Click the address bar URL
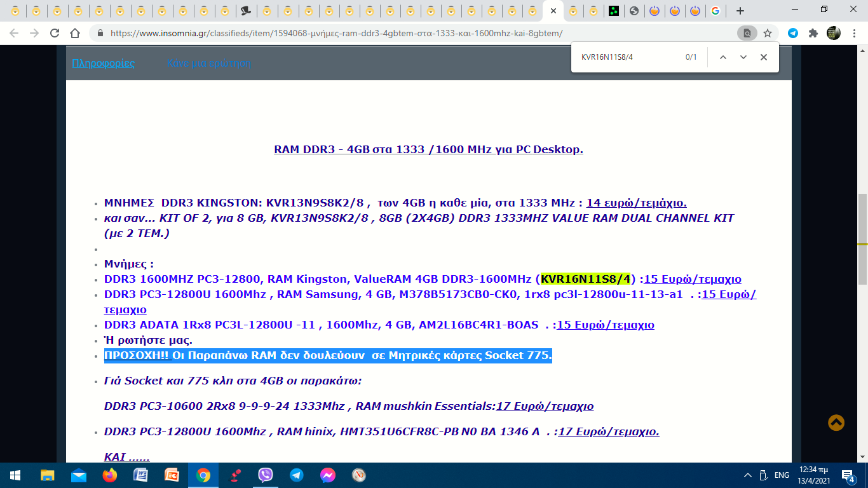The image size is (868, 488). coord(336,33)
